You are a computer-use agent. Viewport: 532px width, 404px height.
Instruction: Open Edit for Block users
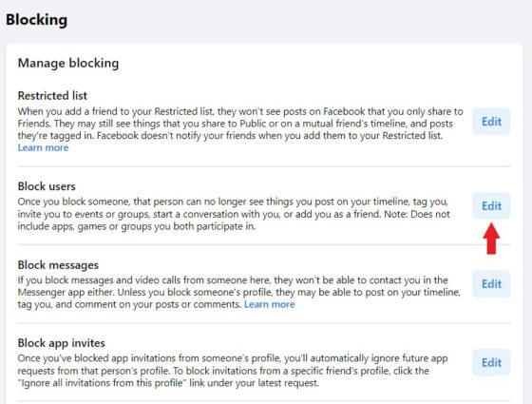(x=491, y=205)
